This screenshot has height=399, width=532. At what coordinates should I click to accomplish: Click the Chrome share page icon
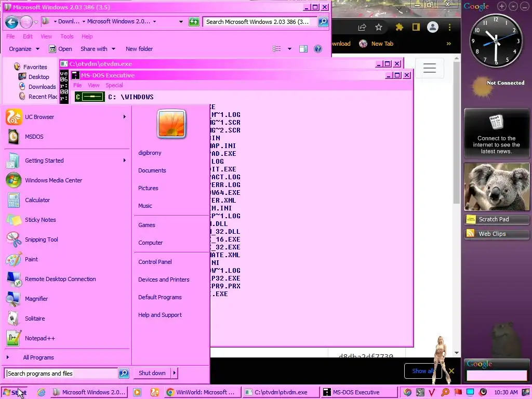pyautogui.click(x=362, y=27)
